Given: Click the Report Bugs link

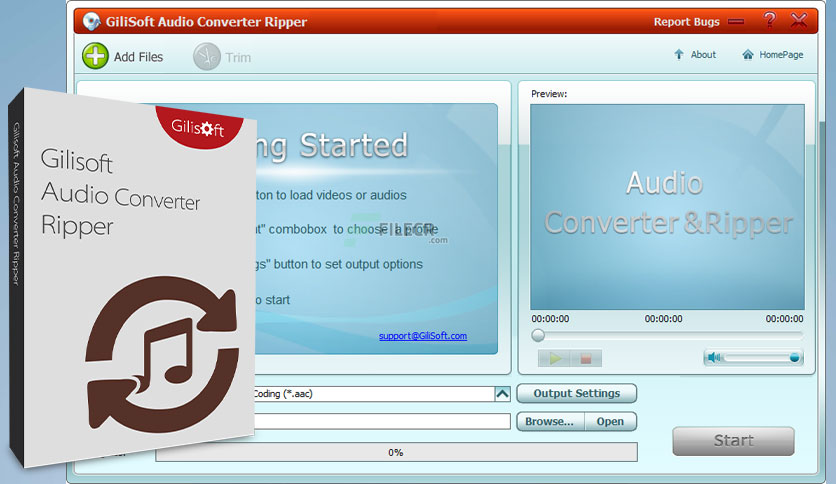Looking at the screenshot, I should [x=686, y=22].
